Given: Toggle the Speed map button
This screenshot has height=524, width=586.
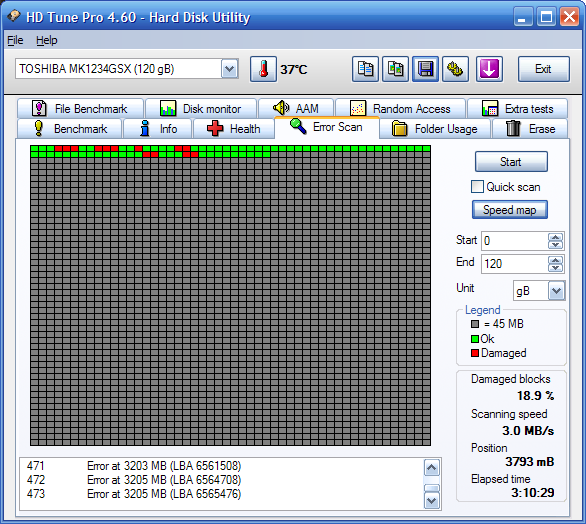Looking at the screenshot, I should (x=510, y=210).
